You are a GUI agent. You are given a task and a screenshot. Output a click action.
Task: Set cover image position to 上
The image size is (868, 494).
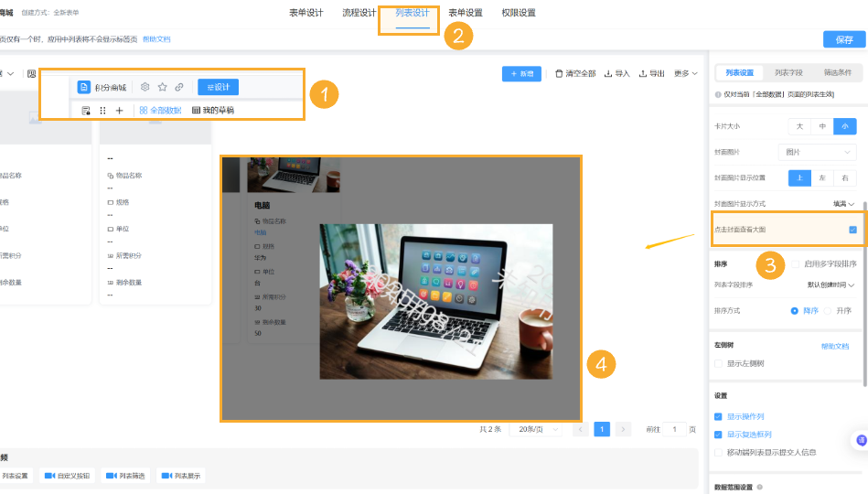[x=799, y=177]
